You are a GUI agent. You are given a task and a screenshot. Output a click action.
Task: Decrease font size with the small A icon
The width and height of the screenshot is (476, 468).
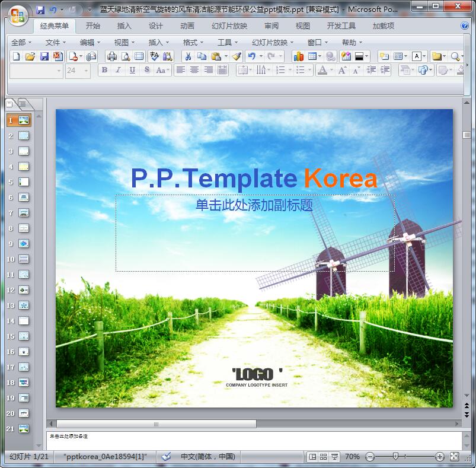[356, 71]
